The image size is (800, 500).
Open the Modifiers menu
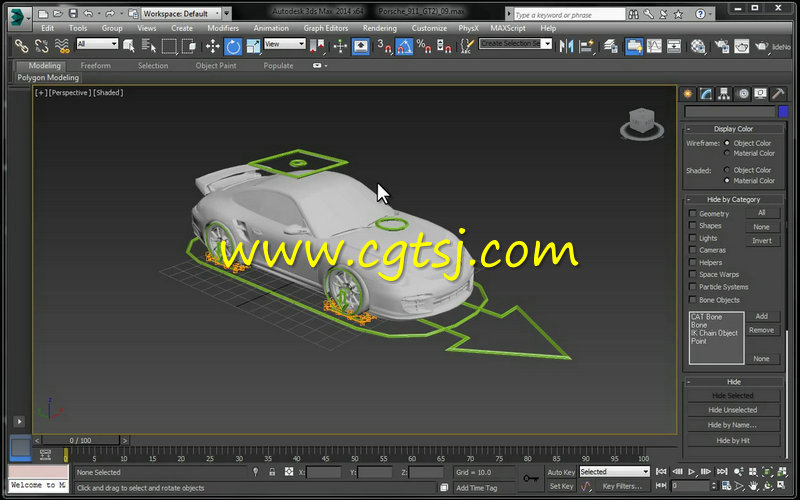[x=223, y=28]
